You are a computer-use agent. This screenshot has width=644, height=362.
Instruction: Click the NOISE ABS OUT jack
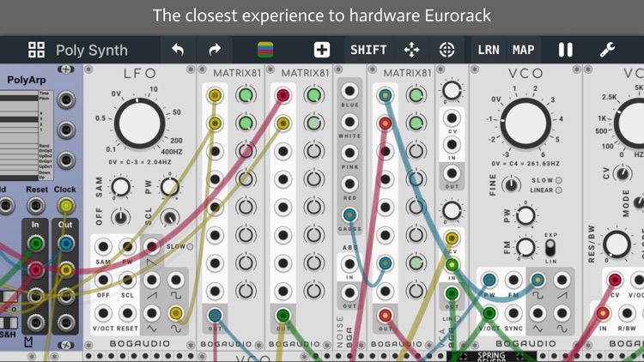click(349, 293)
